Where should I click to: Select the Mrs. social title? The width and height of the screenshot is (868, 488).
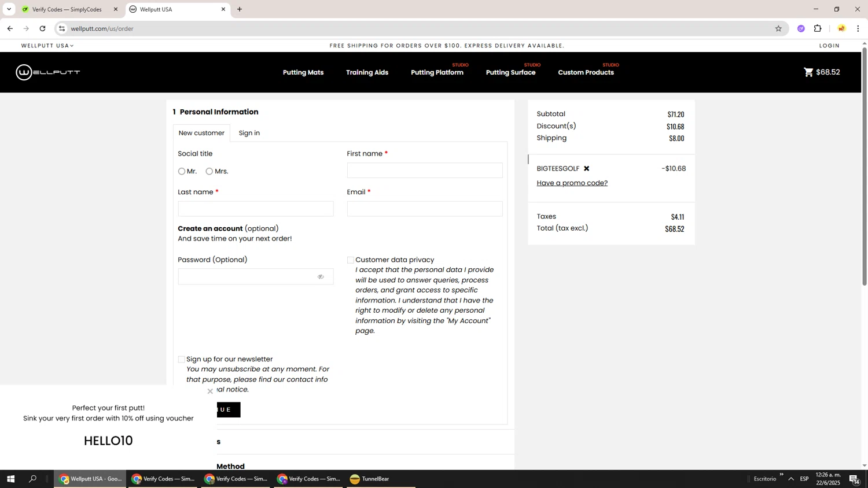point(209,172)
